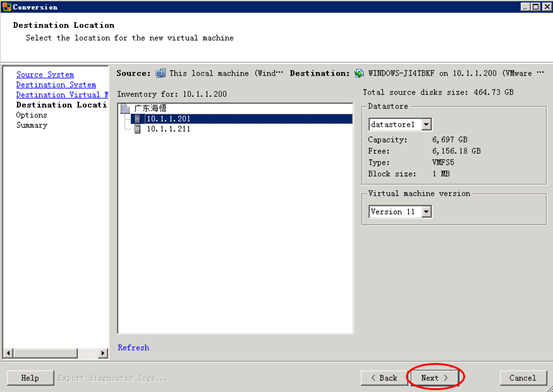Click the Help button
The width and height of the screenshot is (553, 392).
(30, 378)
